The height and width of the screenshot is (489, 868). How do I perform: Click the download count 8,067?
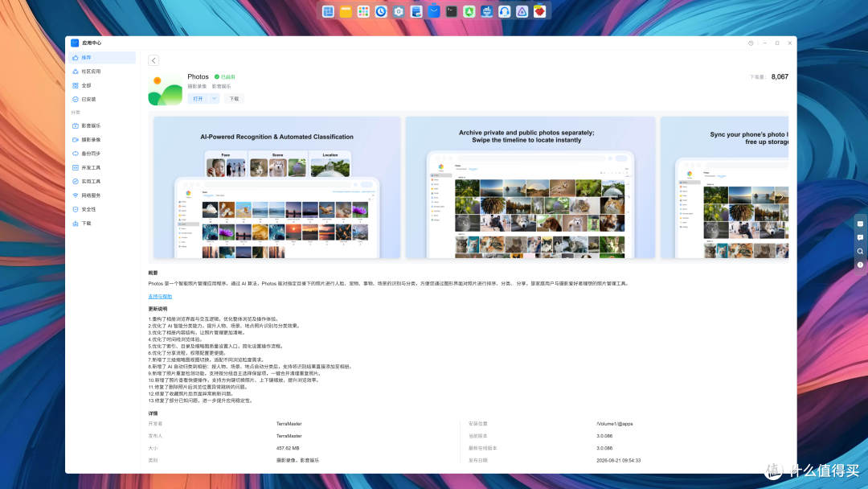coord(780,77)
